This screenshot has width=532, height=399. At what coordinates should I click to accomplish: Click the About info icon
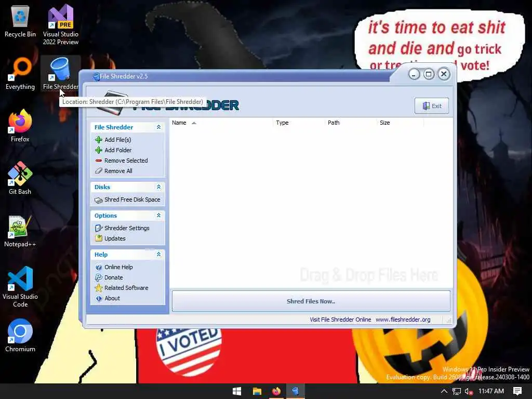[x=99, y=299]
